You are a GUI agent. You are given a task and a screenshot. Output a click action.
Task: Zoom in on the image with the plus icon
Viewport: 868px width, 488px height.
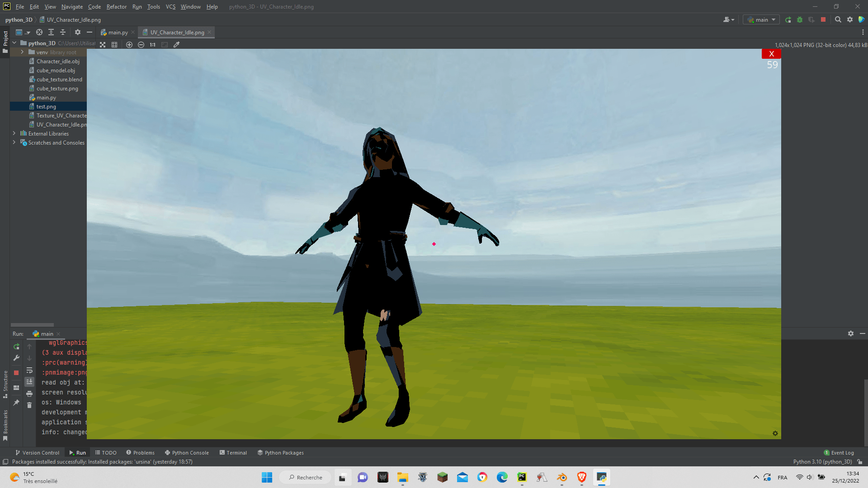129,44
